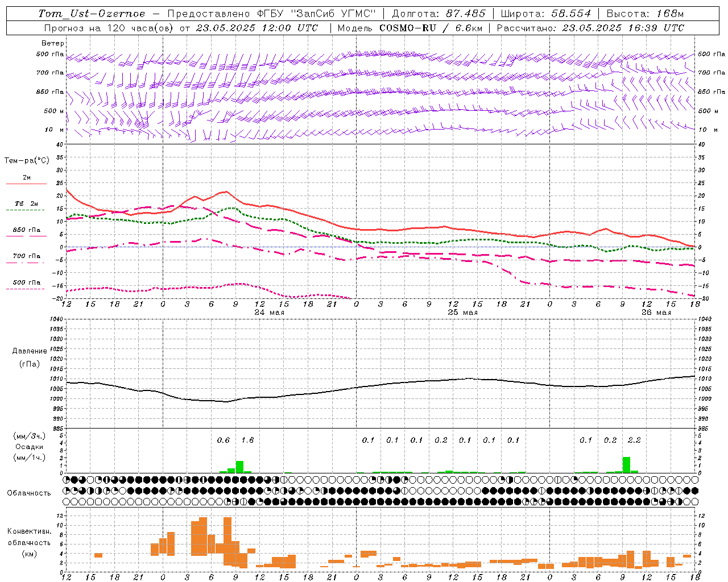
Task: Click the 'Ветер' wind panel label
Action: click(x=53, y=43)
